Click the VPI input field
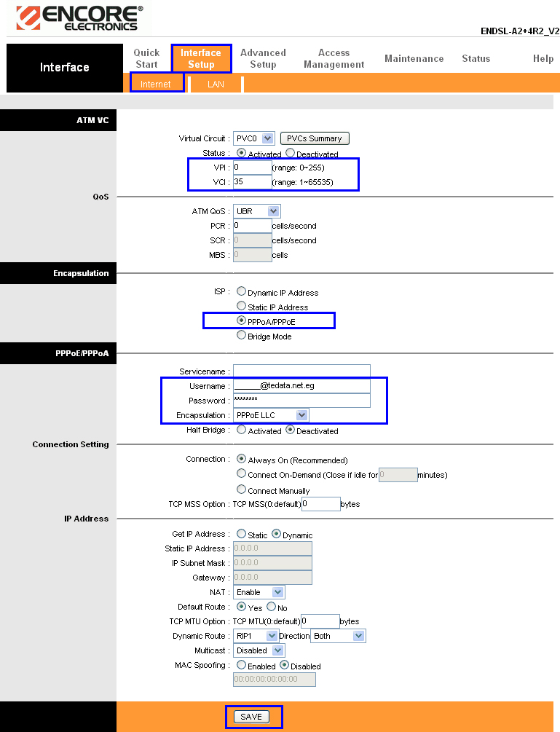The image size is (560, 732). [253, 168]
